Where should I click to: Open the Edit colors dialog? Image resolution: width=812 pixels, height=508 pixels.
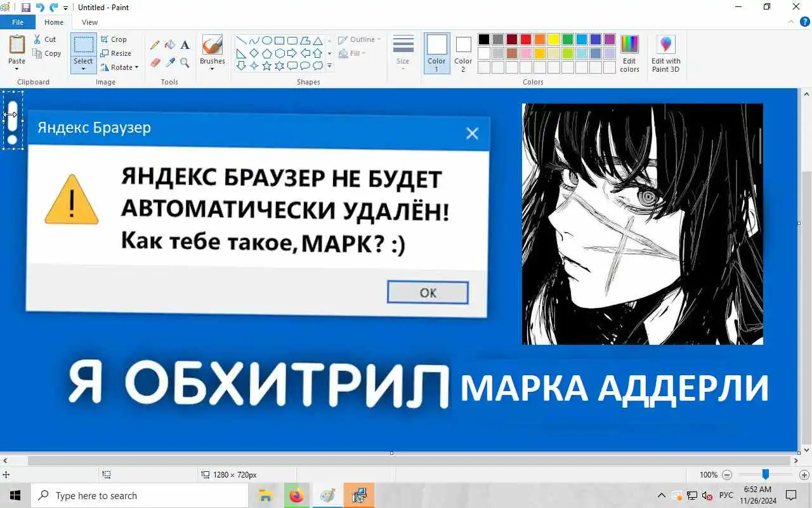pos(629,53)
